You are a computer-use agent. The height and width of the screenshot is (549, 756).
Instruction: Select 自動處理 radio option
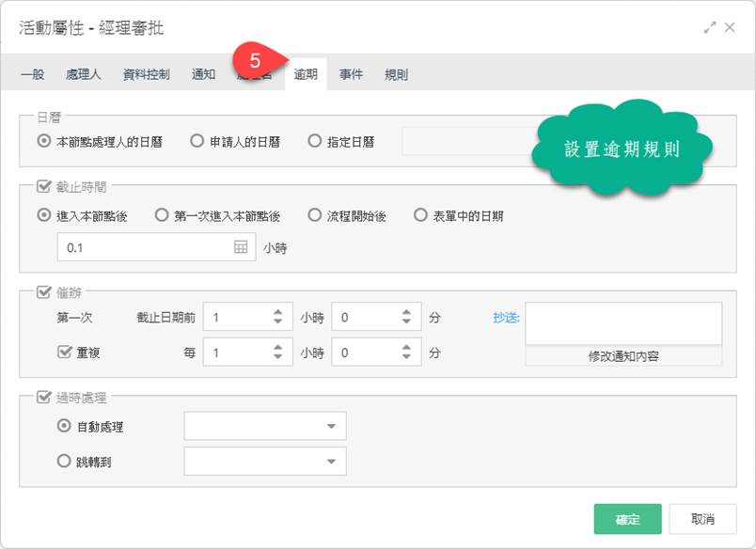[x=64, y=426]
